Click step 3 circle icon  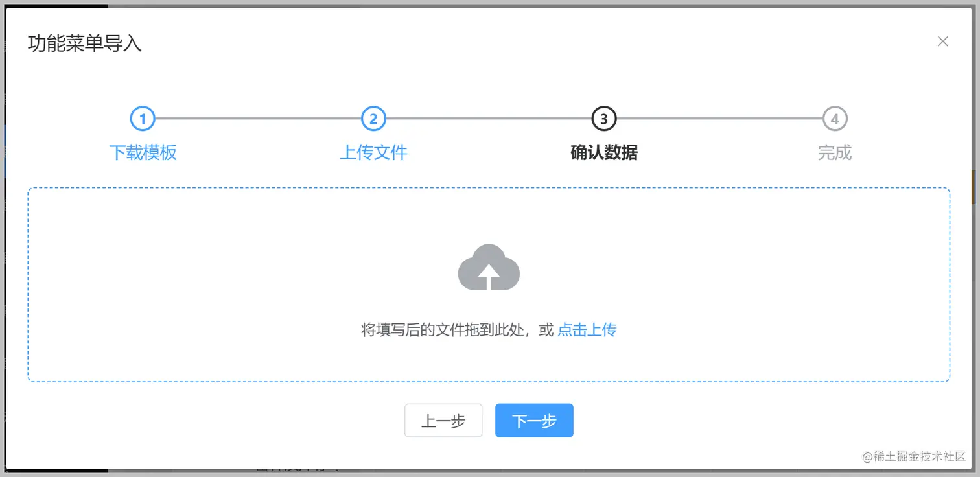(x=604, y=119)
